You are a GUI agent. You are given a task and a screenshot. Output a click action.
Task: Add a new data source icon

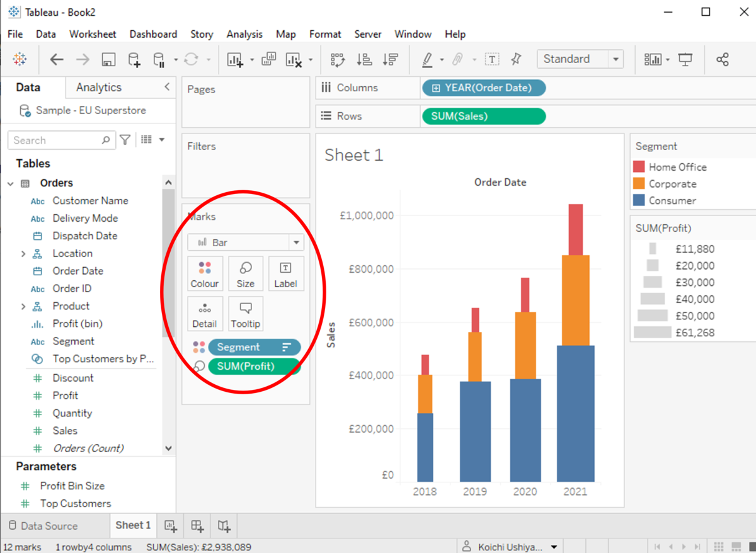point(134,60)
